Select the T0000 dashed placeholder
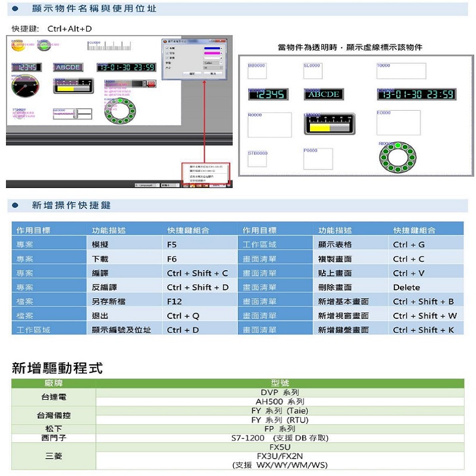The width and height of the screenshot is (476, 476). pos(401,71)
